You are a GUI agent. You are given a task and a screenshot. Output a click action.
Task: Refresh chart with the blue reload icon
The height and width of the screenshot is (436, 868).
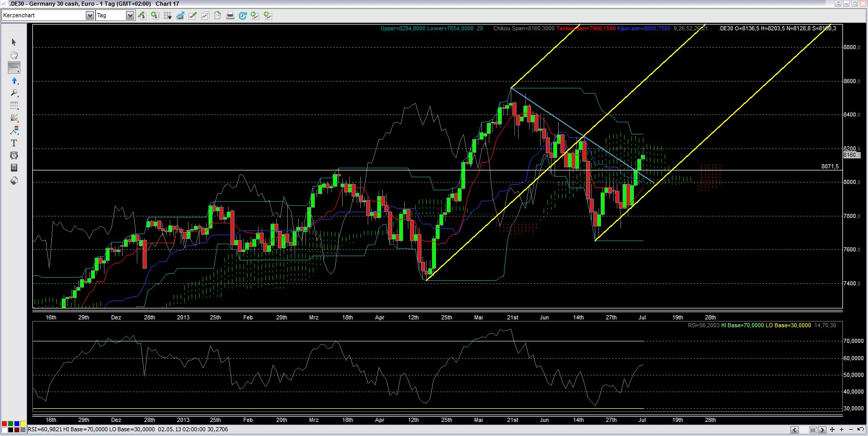click(x=242, y=16)
